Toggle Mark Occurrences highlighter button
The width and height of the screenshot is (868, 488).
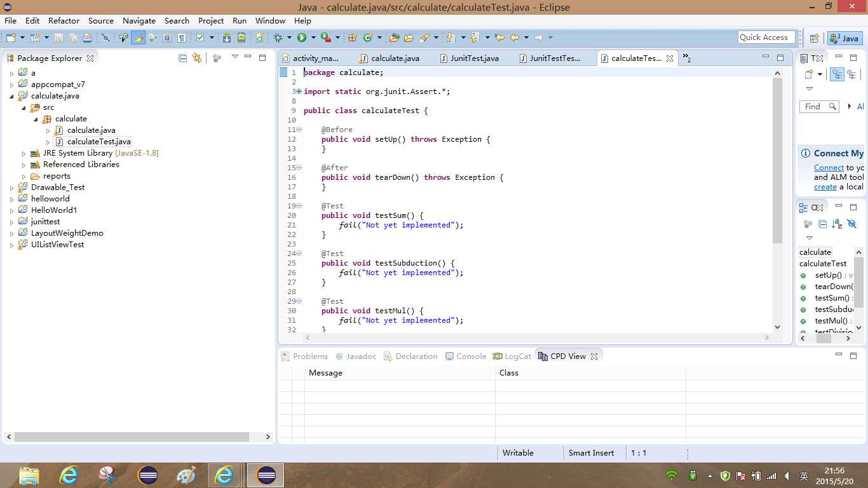point(138,38)
